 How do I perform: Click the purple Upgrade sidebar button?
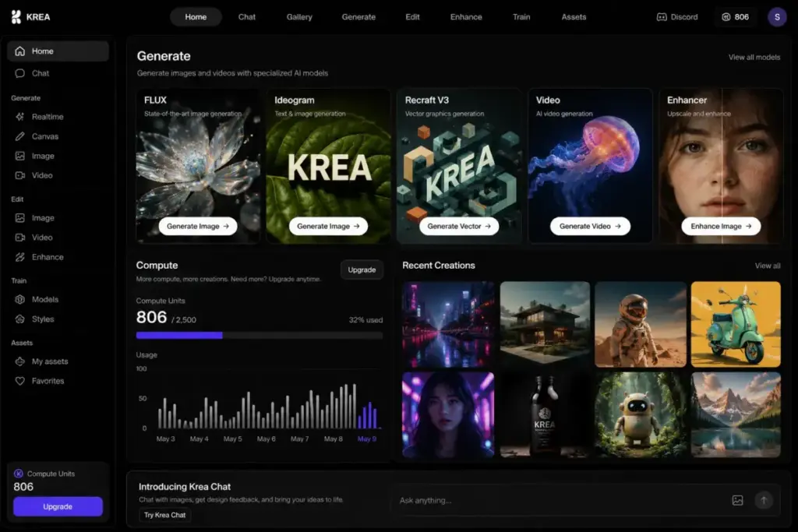(58, 506)
